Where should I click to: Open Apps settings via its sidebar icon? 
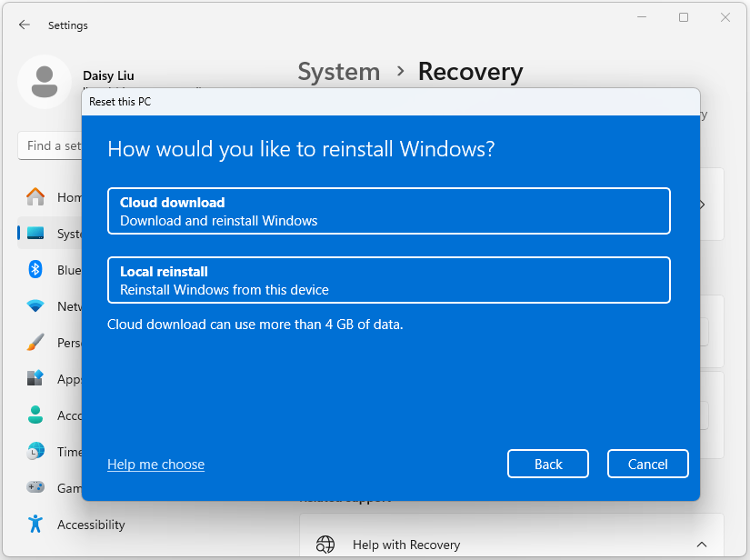[x=35, y=379]
